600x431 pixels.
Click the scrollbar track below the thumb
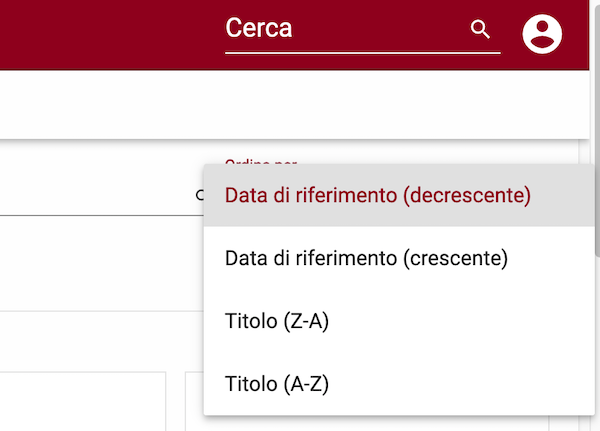597,344
